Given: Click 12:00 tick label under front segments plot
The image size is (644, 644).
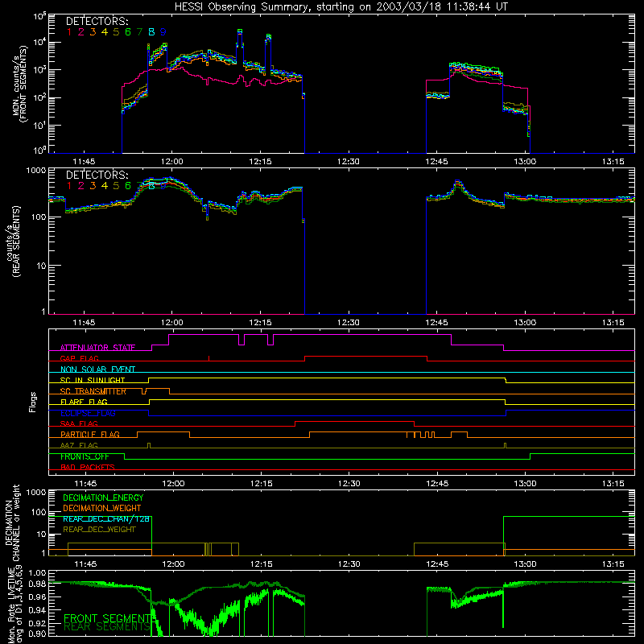Looking at the screenshot, I should click(x=171, y=162).
